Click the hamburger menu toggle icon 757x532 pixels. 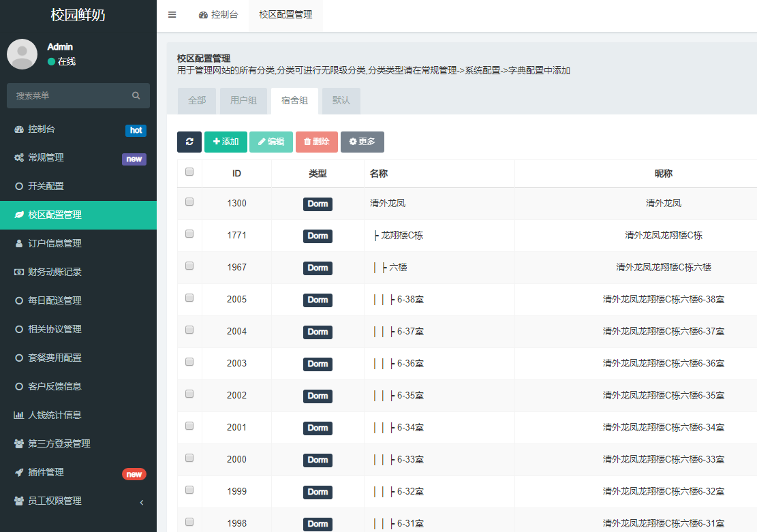172,15
